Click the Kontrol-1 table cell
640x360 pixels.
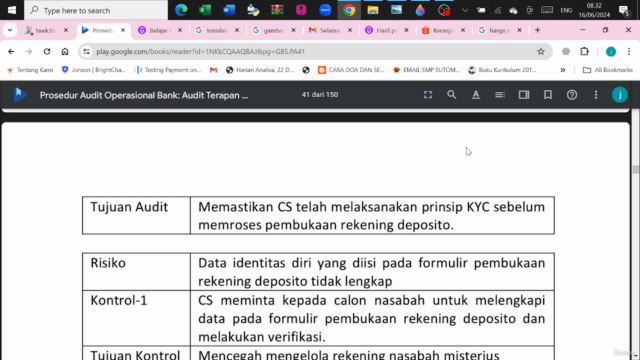136,318
